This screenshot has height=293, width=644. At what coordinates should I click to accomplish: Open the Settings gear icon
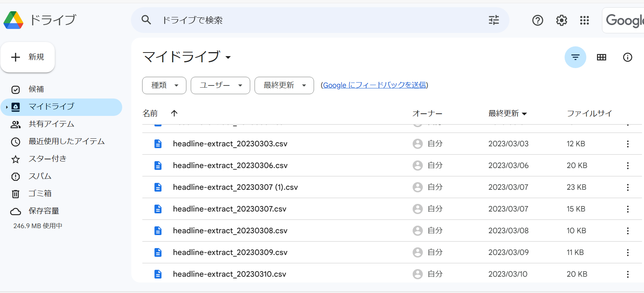(x=561, y=20)
